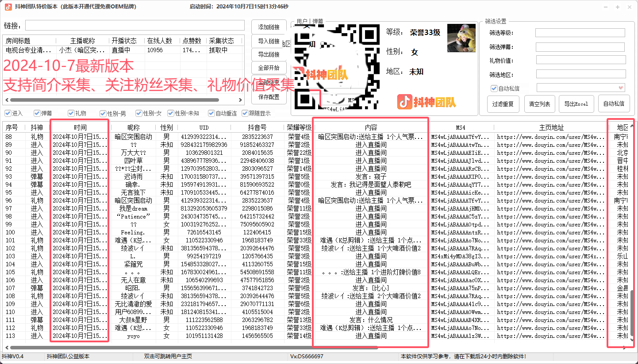Screen dimensions: 638x364
Task: Click the 抖音号 column header
Action: pyautogui.click(x=257, y=127)
